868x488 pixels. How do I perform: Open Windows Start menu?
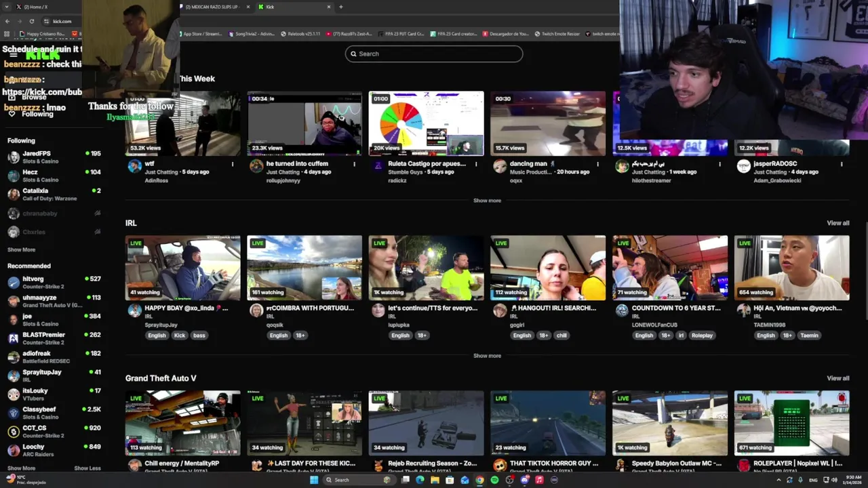click(314, 480)
